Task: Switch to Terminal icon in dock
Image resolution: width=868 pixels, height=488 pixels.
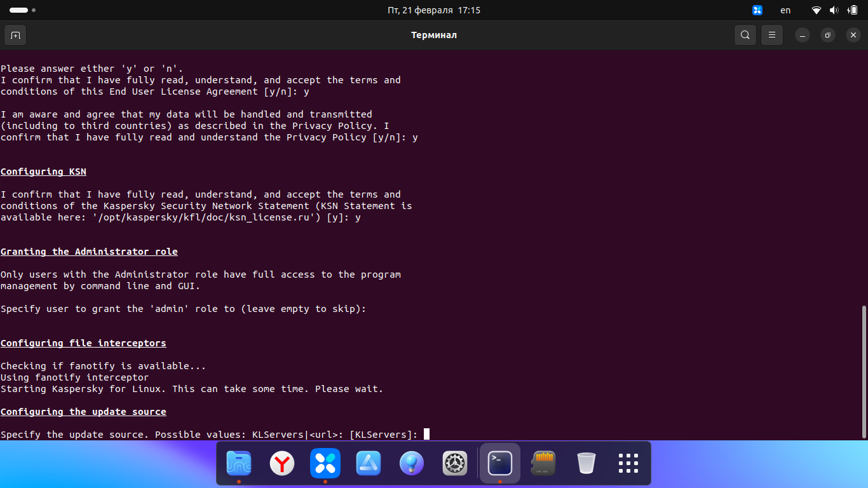Action: coord(500,463)
